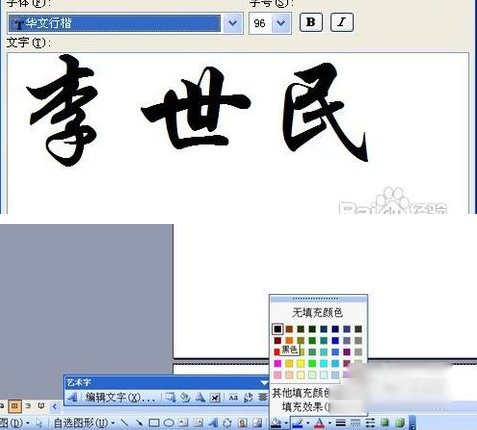Pick the brown swatch in the top row
The height and width of the screenshot is (430, 477).
[289, 329]
